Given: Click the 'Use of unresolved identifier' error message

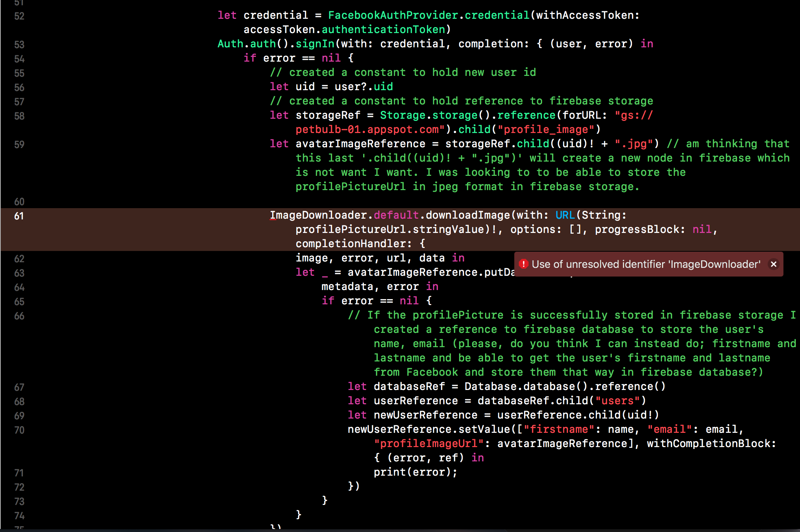Looking at the screenshot, I should pos(646,264).
